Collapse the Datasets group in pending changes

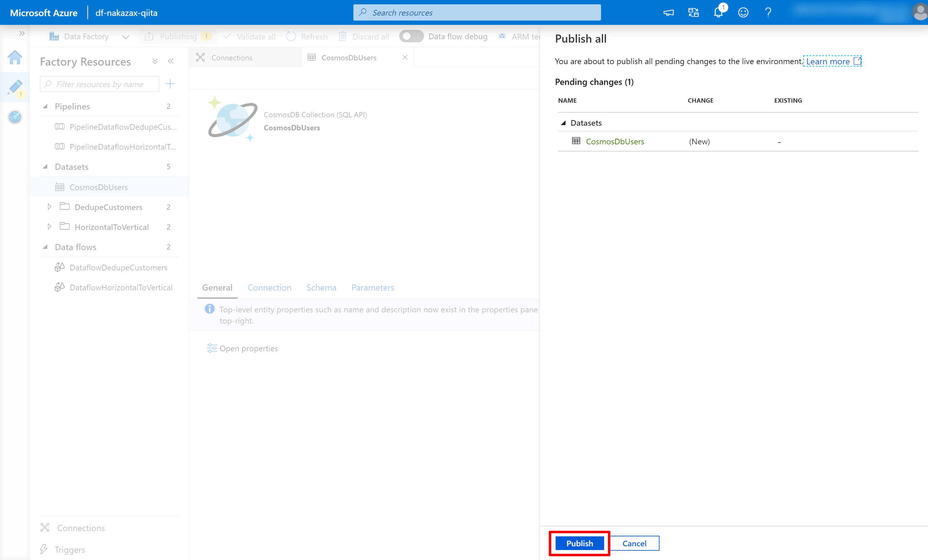[x=563, y=123]
